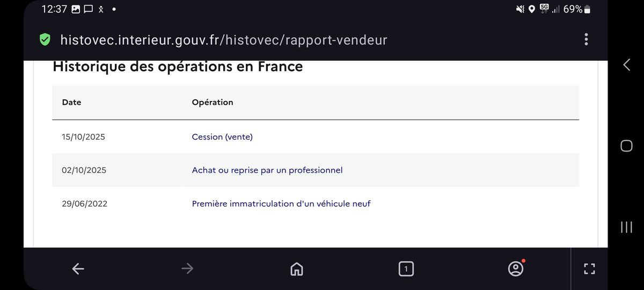Tap the battery 69% status indicator
Screen dimensions: 644x290
click(576, 9)
